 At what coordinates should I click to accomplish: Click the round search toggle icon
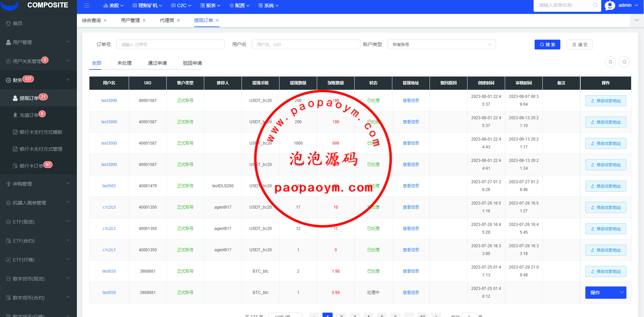(624, 62)
